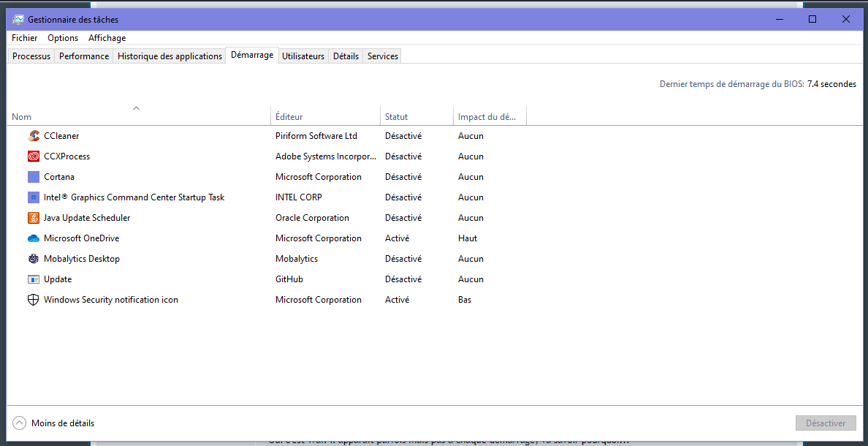The width and height of the screenshot is (868, 446).
Task: Click Windows Security's Activé status cell
Action: pos(397,300)
